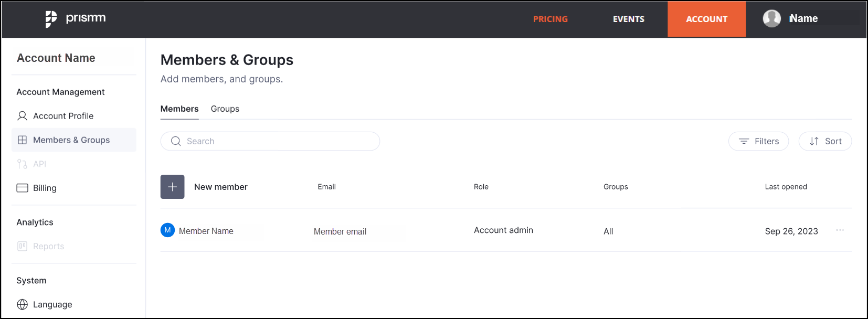Click the All groups cell
Viewport: 868px width, 319px height.
608,231
